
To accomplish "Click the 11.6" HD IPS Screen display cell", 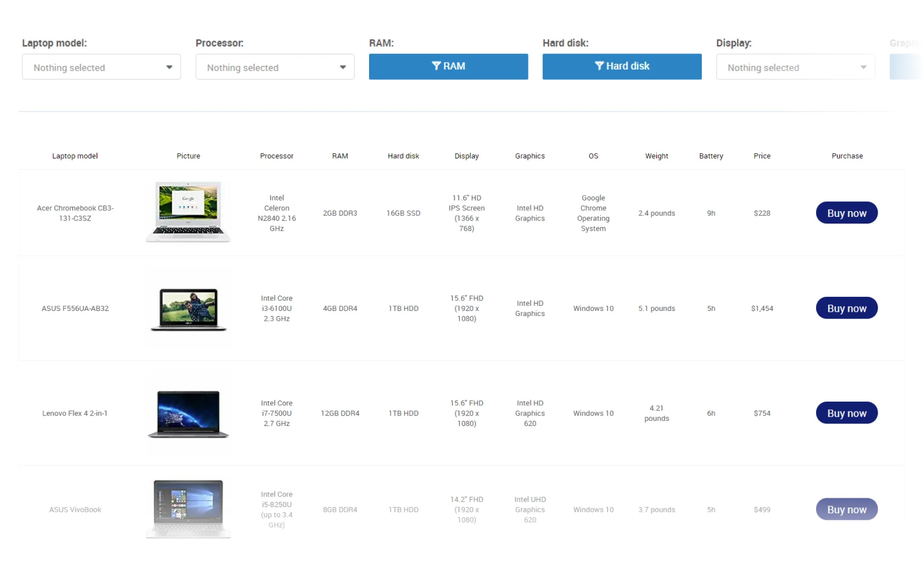I will click(x=467, y=213).
